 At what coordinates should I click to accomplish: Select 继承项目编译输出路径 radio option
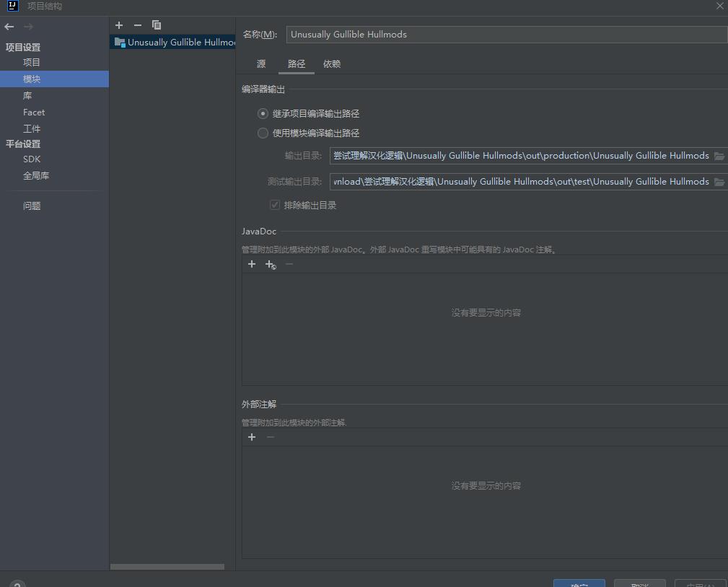click(x=263, y=114)
